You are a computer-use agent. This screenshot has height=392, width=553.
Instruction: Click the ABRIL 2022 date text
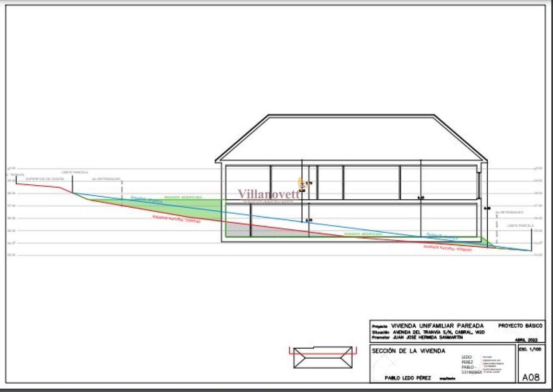pyautogui.click(x=526, y=340)
